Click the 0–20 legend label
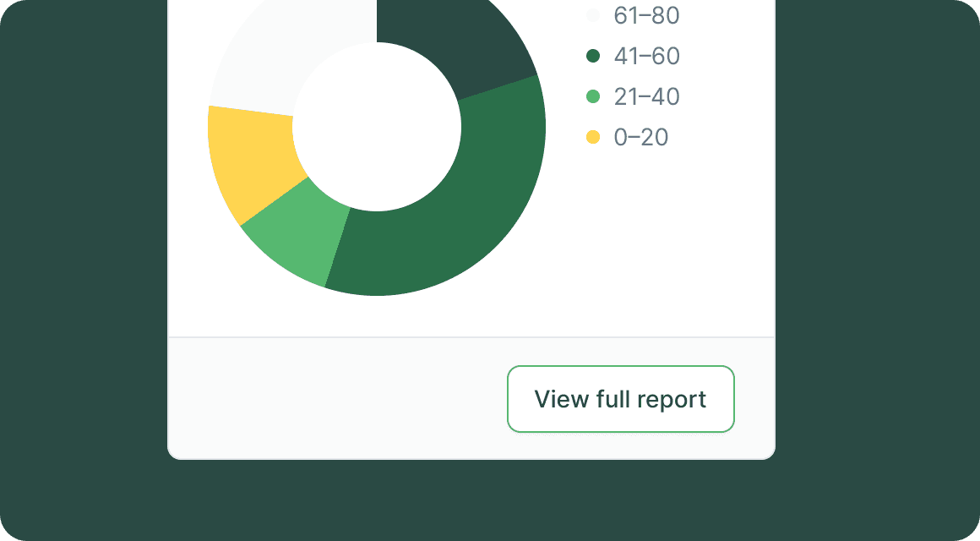Image resolution: width=980 pixels, height=541 pixels. tap(641, 137)
